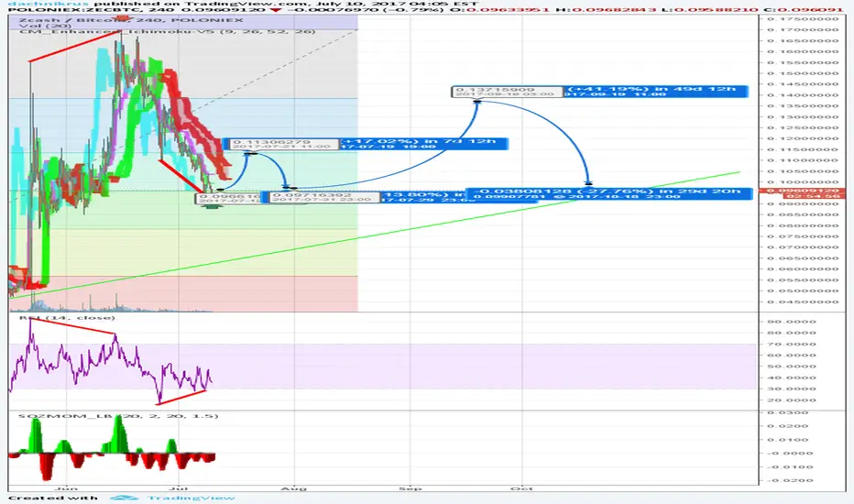Click the 0.09716392 price label
The width and height of the screenshot is (854, 504).
pos(324,197)
